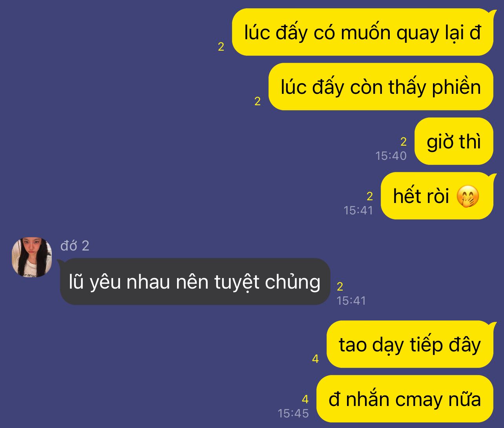Click the 15:45 timestamp
504x428 pixels.
tap(293, 413)
